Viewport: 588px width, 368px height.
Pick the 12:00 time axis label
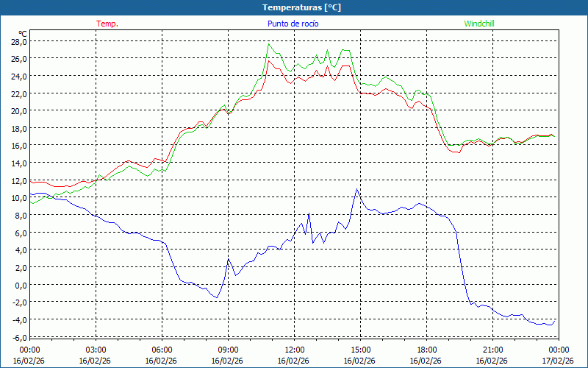pyautogui.click(x=295, y=350)
